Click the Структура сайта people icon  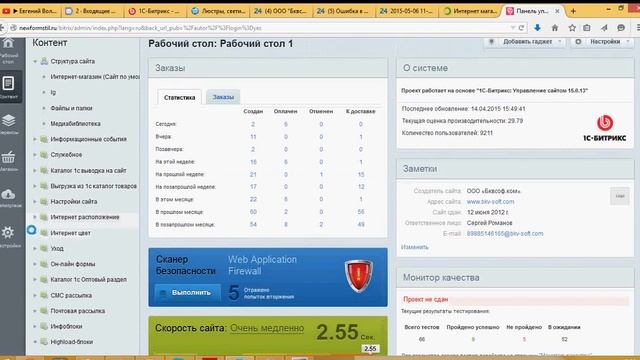pyautogui.click(x=44, y=61)
